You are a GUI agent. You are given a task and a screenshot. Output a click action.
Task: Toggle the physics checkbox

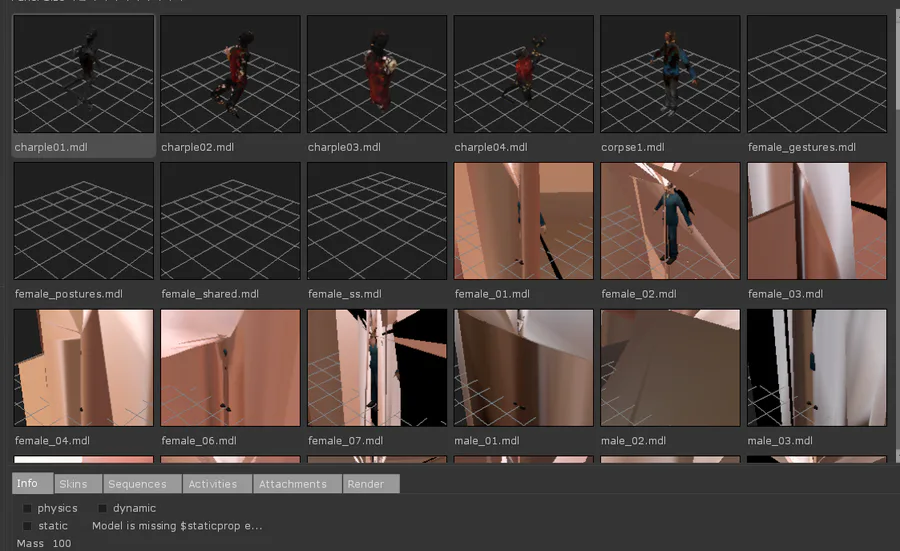click(27, 509)
